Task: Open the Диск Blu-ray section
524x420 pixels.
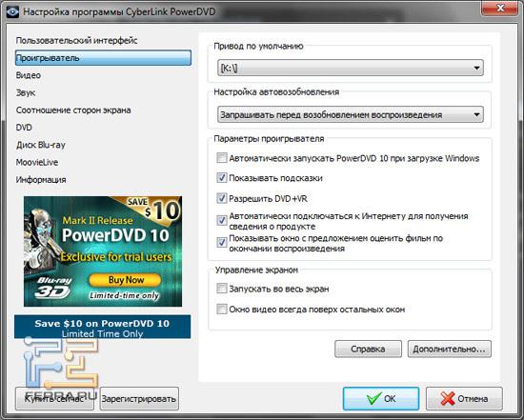Action: tap(41, 145)
